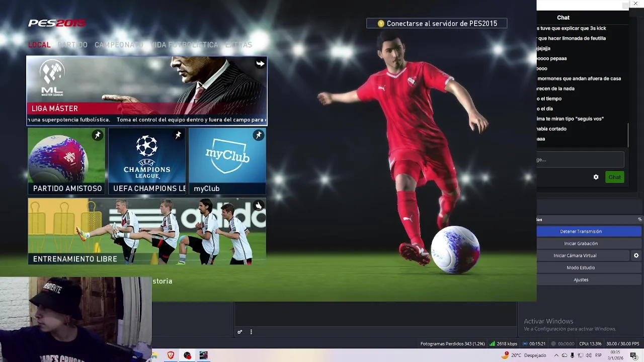Click the webcam overlay preview
644x362 pixels.
coord(75,319)
